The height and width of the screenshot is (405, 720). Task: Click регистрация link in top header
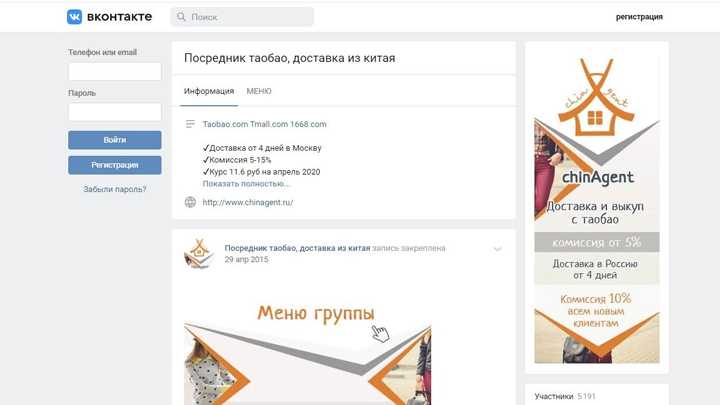pos(639,17)
